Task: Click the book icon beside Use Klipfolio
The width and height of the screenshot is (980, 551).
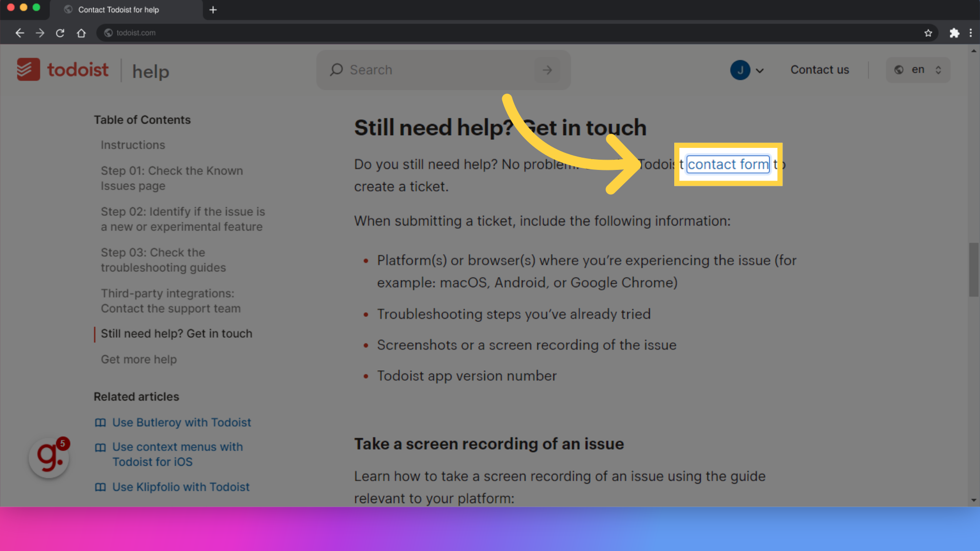Action: 101,487
